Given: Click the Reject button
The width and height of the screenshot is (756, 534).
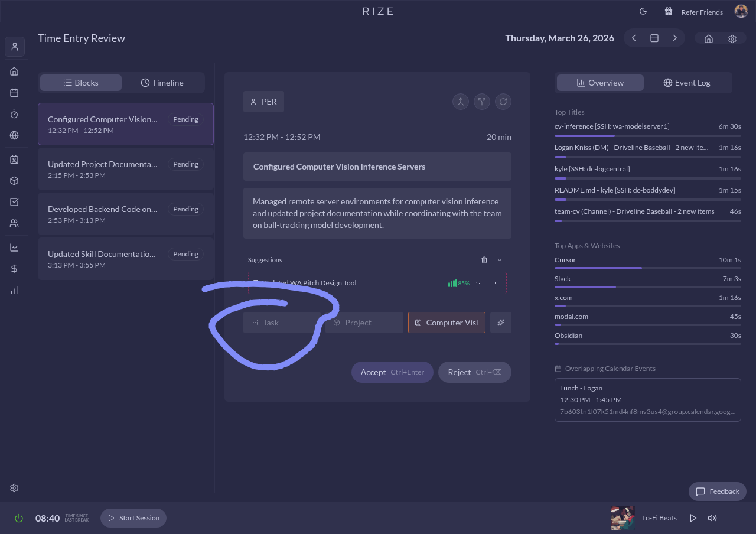Looking at the screenshot, I should (x=474, y=372).
